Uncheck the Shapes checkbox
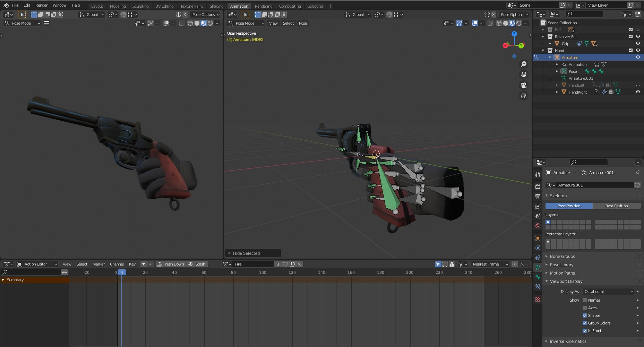 [585, 315]
